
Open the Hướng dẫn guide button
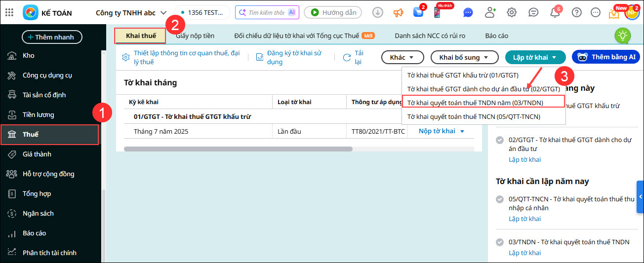coord(333,12)
